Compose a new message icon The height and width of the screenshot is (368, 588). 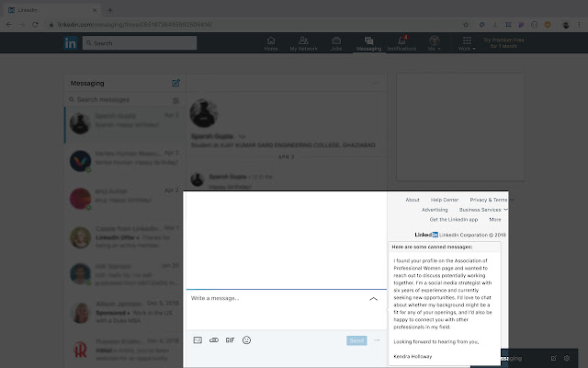(175, 83)
